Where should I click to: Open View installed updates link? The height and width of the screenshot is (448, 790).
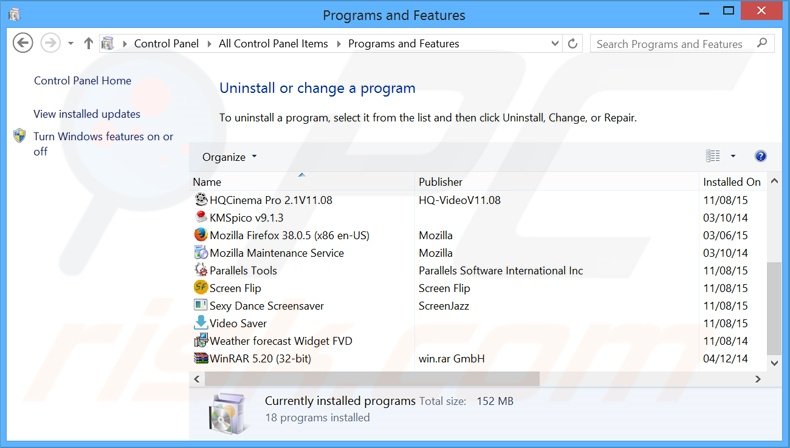click(x=87, y=114)
